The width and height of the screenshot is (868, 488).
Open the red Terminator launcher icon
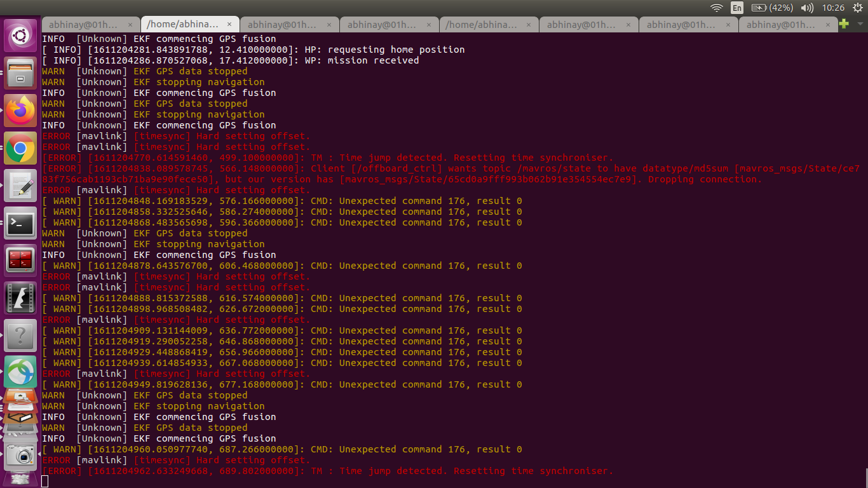(20, 261)
